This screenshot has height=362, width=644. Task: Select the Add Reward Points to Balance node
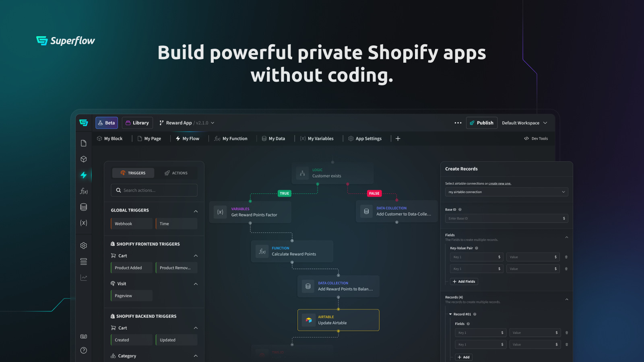(x=339, y=286)
